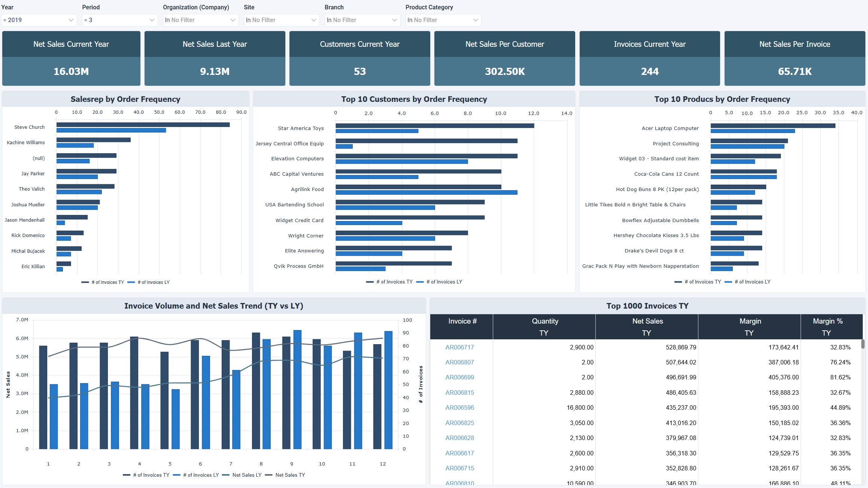Open the Period filter dropdown
The width and height of the screenshot is (868, 488).
(x=119, y=20)
